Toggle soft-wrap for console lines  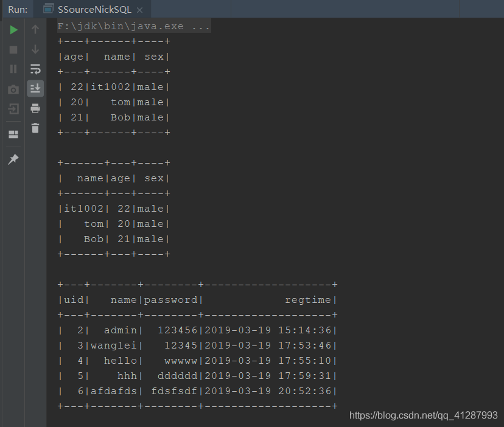tap(35, 69)
